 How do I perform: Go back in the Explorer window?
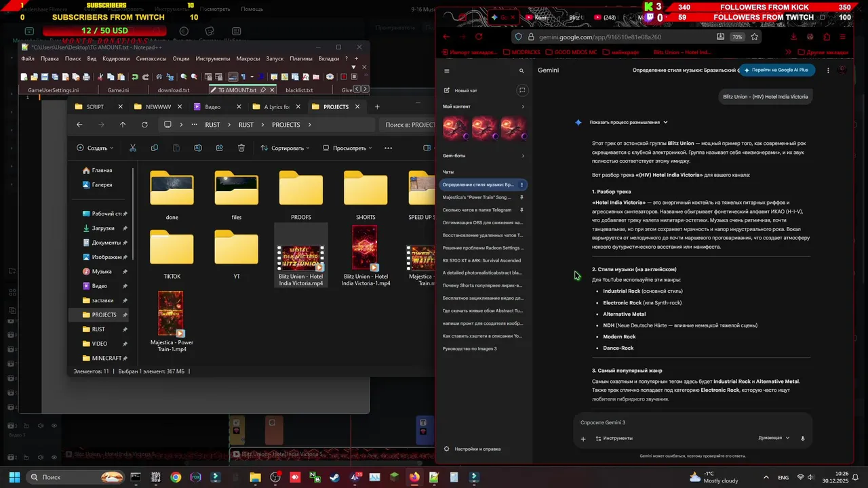[x=79, y=125]
